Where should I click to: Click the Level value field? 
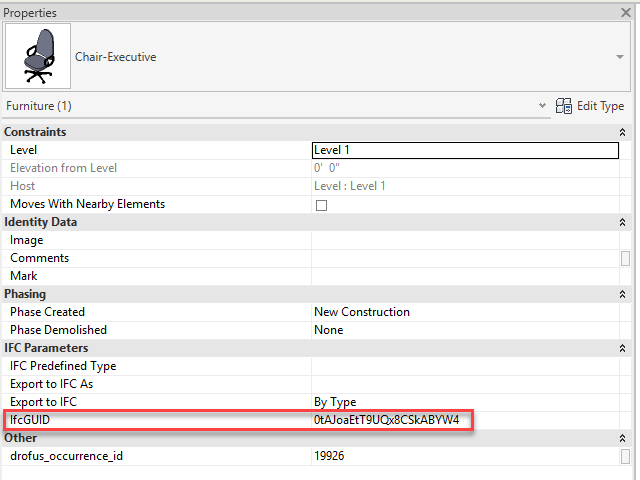pyautogui.click(x=465, y=150)
